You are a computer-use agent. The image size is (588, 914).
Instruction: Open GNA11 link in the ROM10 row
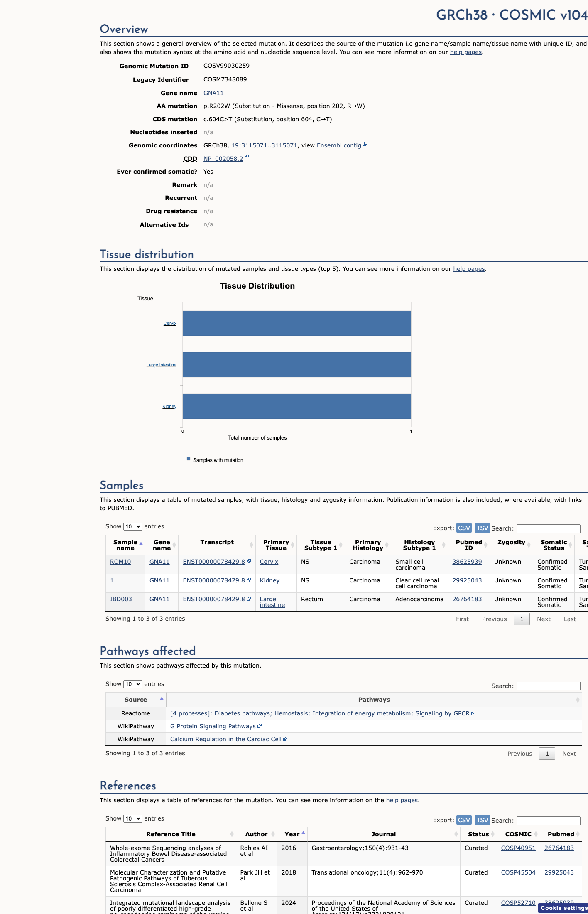tap(159, 562)
